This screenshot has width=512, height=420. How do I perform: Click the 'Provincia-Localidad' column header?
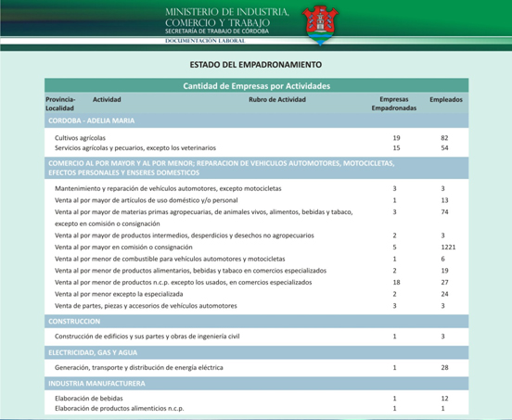coord(60,104)
